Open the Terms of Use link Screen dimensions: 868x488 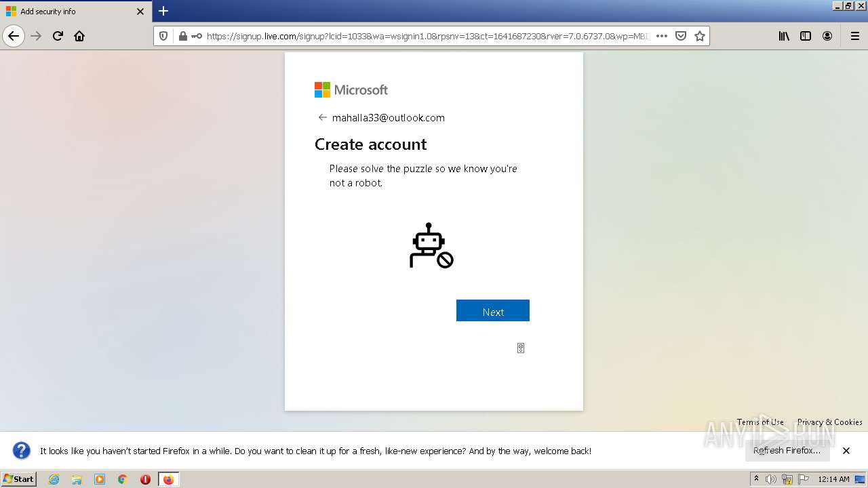click(x=760, y=422)
